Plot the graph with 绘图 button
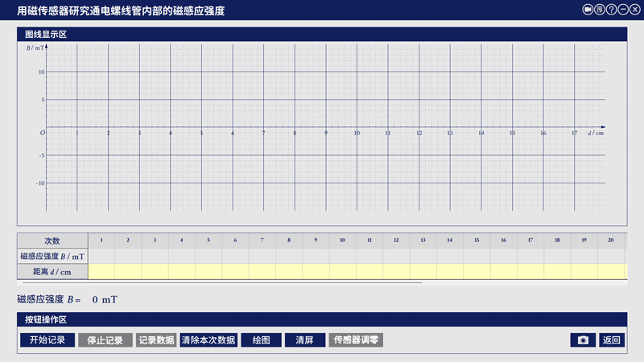 (261, 340)
